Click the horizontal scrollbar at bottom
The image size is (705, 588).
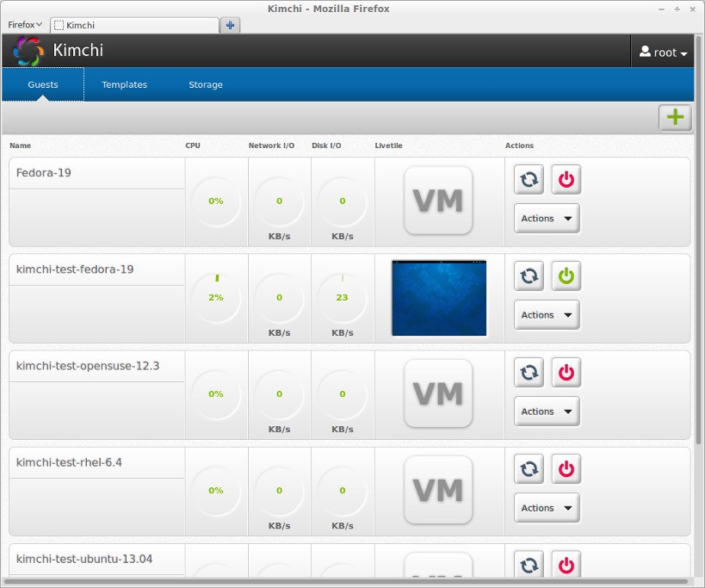(x=345, y=581)
